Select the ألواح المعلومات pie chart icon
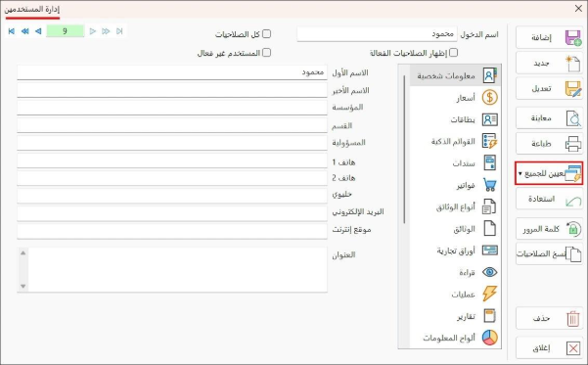The image size is (588, 365). 490,338
